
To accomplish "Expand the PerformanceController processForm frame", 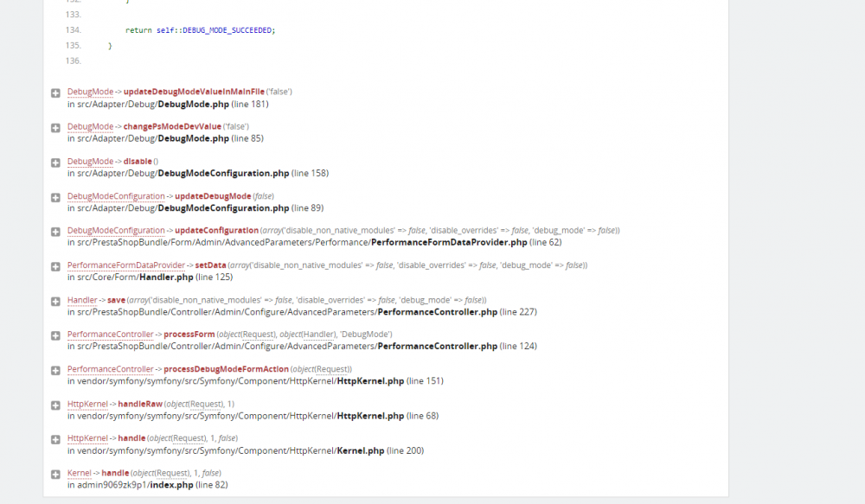I will (x=55, y=335).
